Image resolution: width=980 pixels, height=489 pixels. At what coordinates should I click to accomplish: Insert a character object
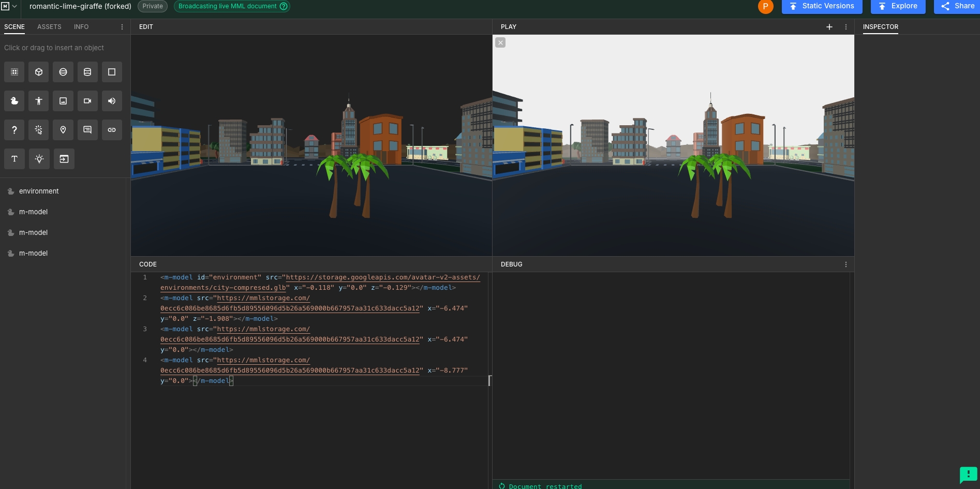coord(39,101)
